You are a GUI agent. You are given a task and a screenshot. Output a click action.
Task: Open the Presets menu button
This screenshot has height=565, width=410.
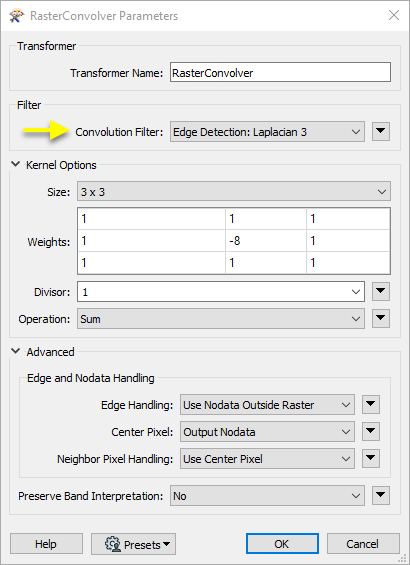[x=133, y=544]
